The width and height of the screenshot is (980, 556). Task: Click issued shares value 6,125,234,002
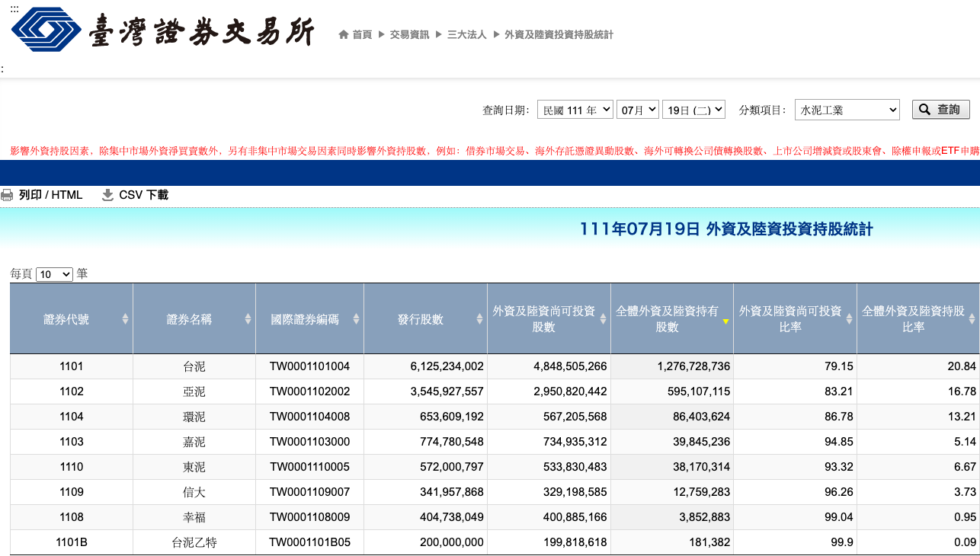tap(447, 366)
